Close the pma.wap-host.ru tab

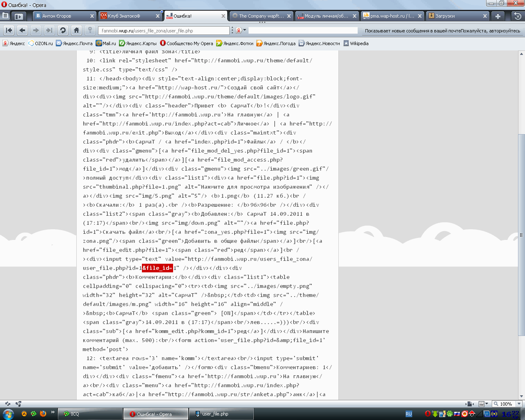point(420,16)
